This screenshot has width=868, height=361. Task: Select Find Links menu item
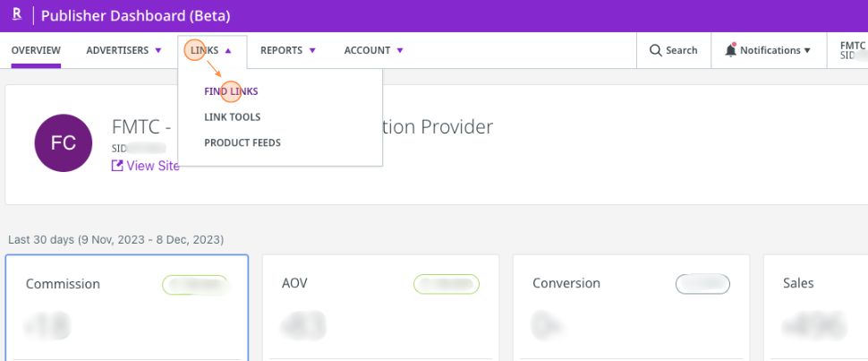pos(231,91)
